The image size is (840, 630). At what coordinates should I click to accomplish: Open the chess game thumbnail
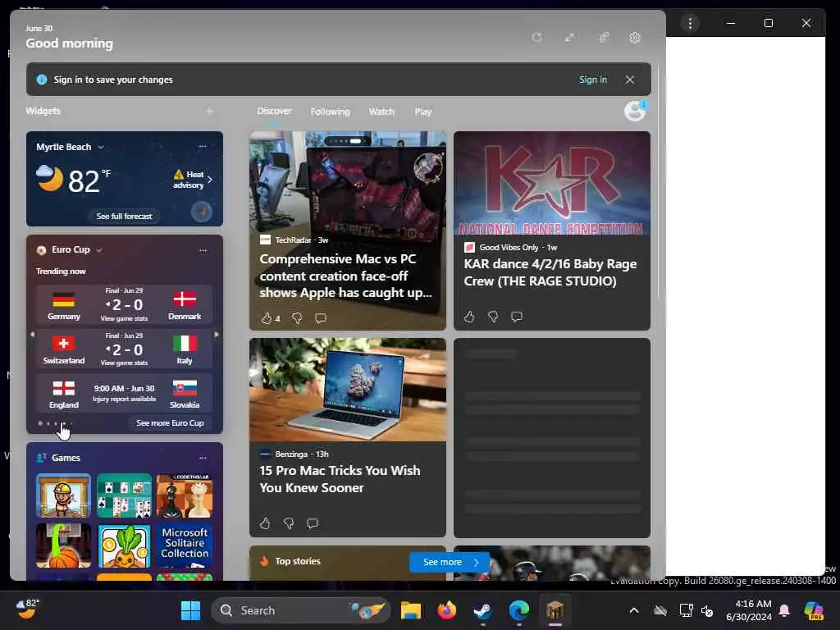coord(185,495)
